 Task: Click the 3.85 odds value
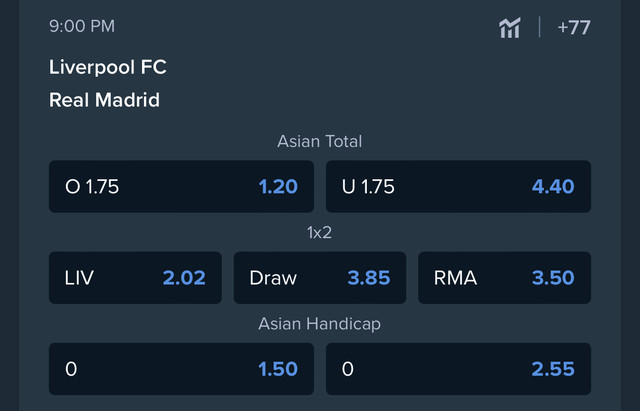click(x=369, y=278)
